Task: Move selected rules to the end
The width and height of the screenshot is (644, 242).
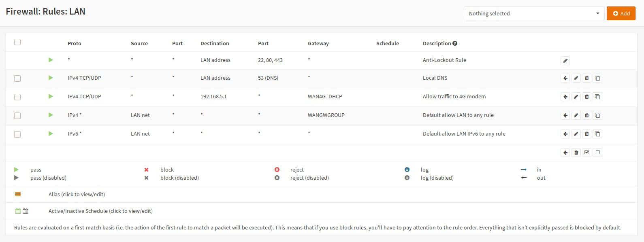Action: click(x=565, y=153)
